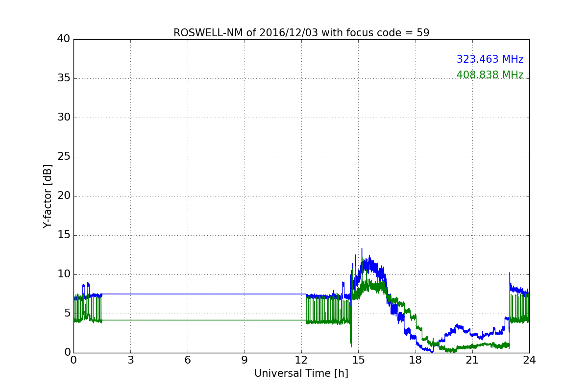The height and width of the screenshot is (392, 588).
Task: Click the flat green line near 4 dB
Action: (x=204, y=320)
